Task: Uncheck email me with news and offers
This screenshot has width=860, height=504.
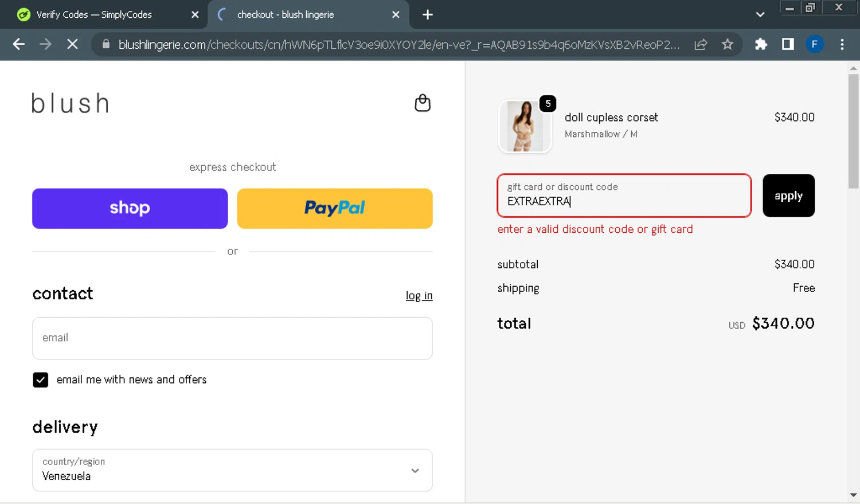Action: (41, 380)
